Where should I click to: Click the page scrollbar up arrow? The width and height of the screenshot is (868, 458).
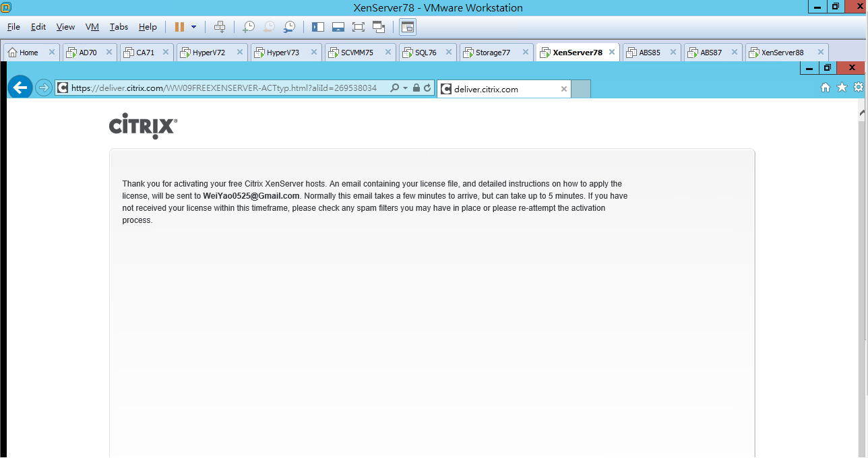coord(863,114)
